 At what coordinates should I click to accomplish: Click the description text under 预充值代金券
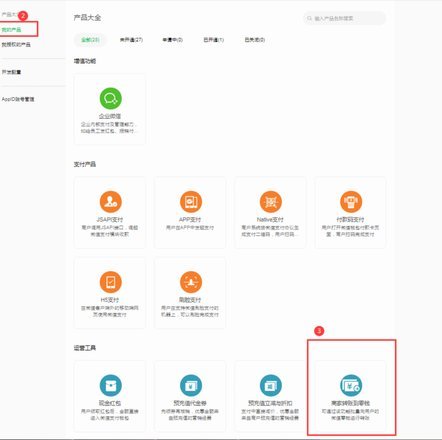tap(190, 415)
